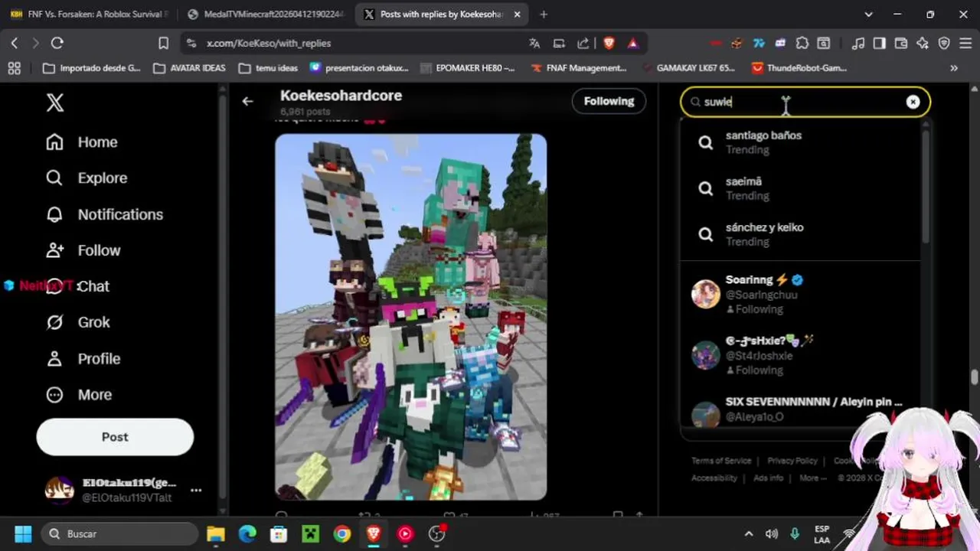
Task: Show hidden bookmarks with the double chevron
Action: (x=954, y=68)
